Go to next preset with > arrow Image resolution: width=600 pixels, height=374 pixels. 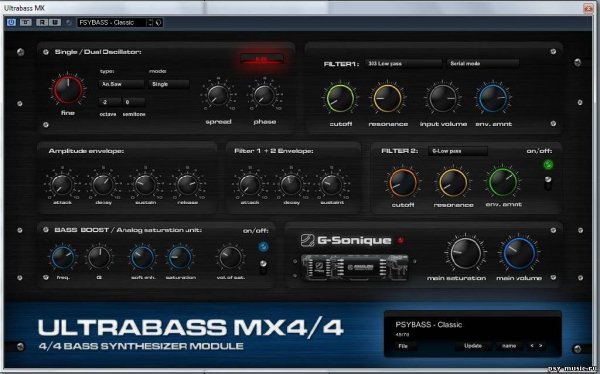tap(541, 346)
